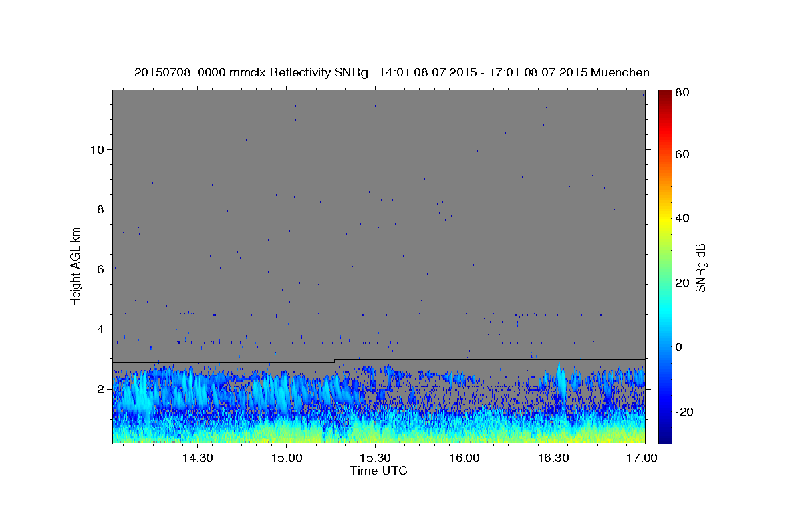Click the height axis label 10
The width and height of the screenshot is (798, 532).
click(x=98, y=149)
